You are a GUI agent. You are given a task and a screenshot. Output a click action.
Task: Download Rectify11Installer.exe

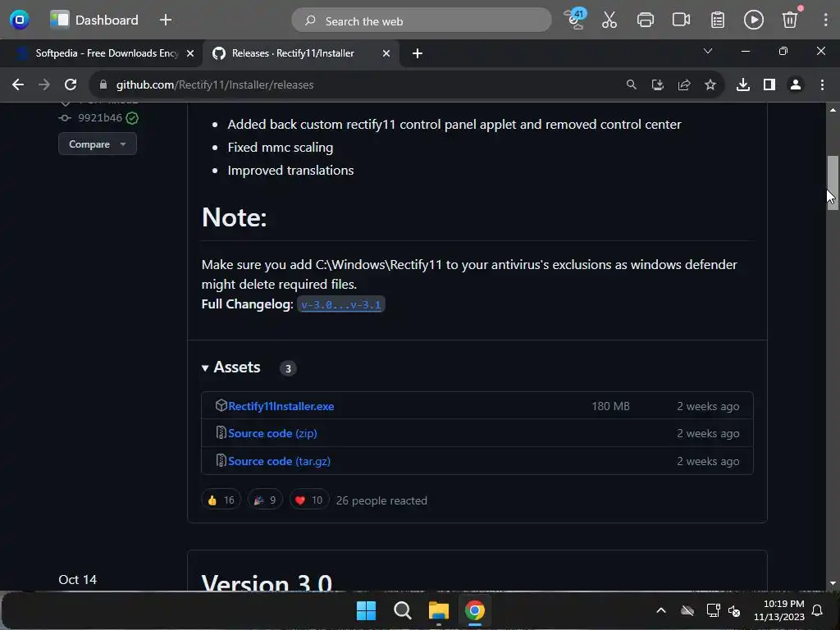(281, 406)
